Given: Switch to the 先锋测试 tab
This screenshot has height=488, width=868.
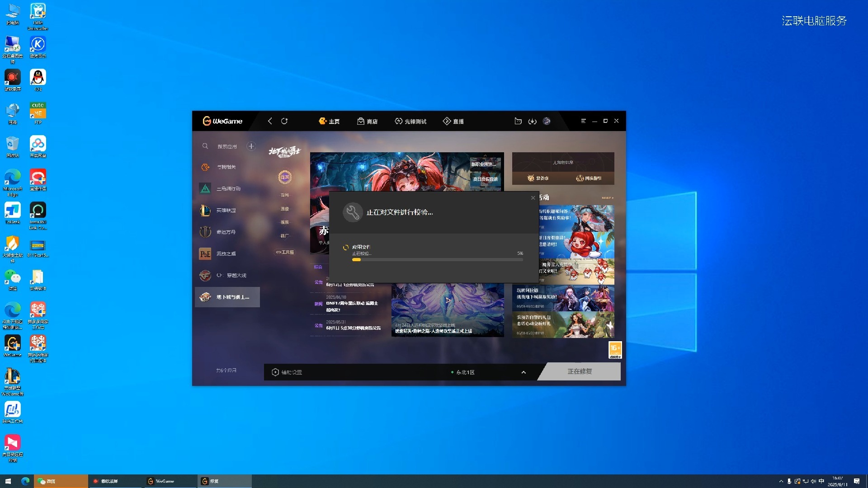Looking at the screenshot, I should point(410,121).
